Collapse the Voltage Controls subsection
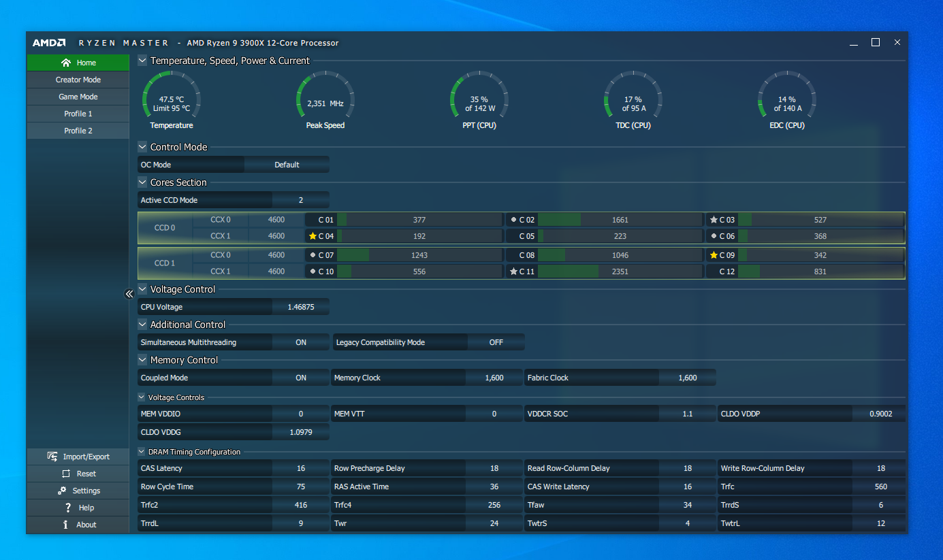Viewport: 943px width, 560px height. [142, 397]
